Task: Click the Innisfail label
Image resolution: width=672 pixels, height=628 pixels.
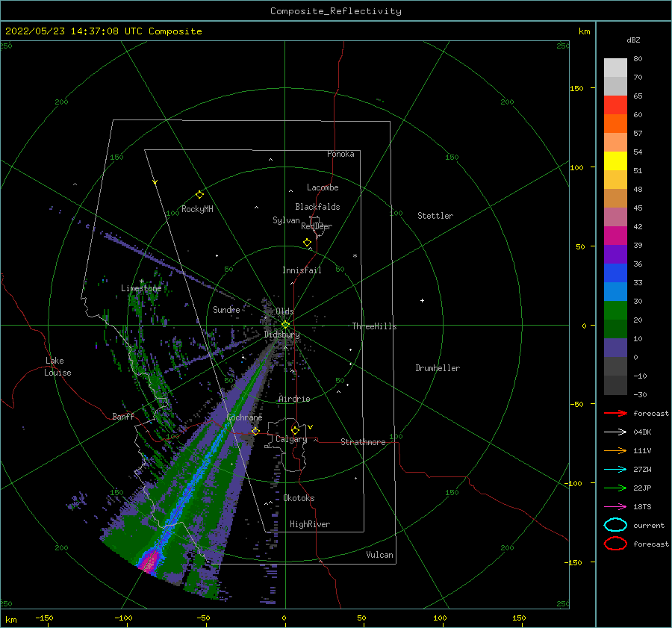Action: point(302,270)
